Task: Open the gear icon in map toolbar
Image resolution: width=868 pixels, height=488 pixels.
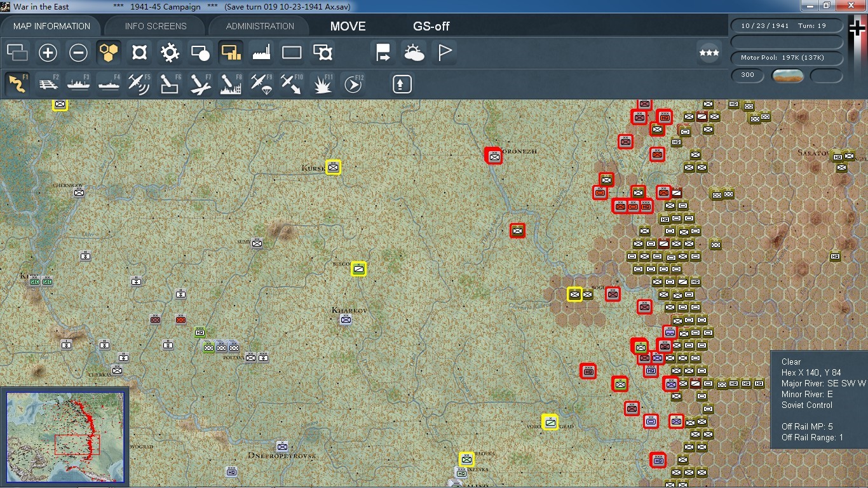Action: (170, 53)
